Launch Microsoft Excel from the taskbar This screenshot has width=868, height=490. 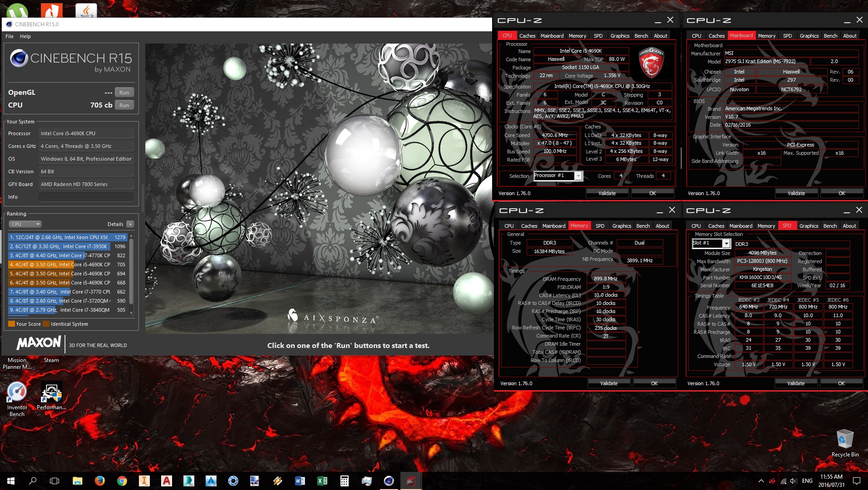click(x=322, y=481)
